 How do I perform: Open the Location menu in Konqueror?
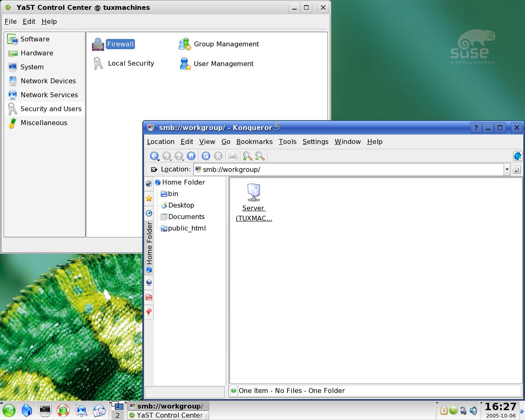point(161,142)
